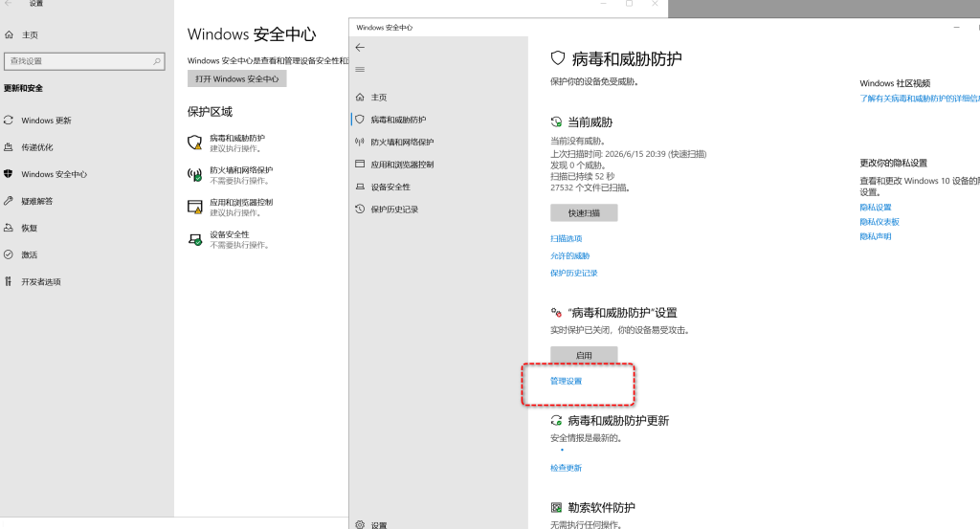980x529 pixels.
Task: Click the 保护历史记录 clock icon in sidebar
Action: coord(360,209)
